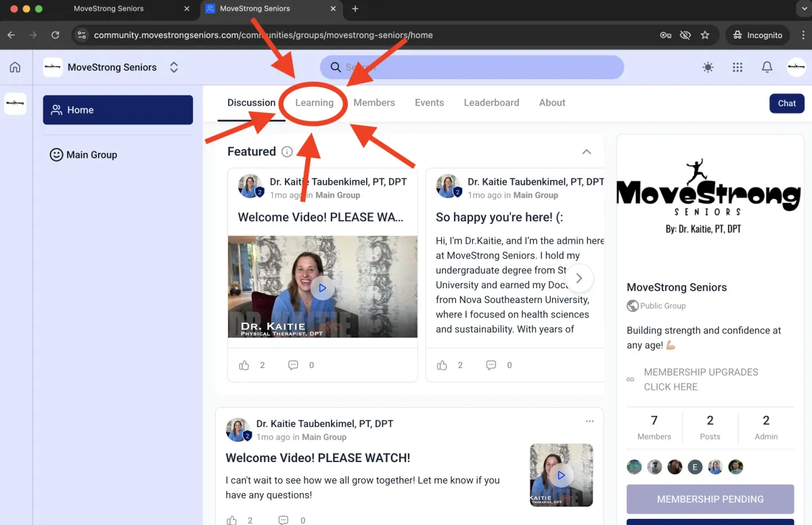Like the featured Welcome Video card
Image resolution: width=812 pixels, height=525 pixels.
tap(244, 365)
